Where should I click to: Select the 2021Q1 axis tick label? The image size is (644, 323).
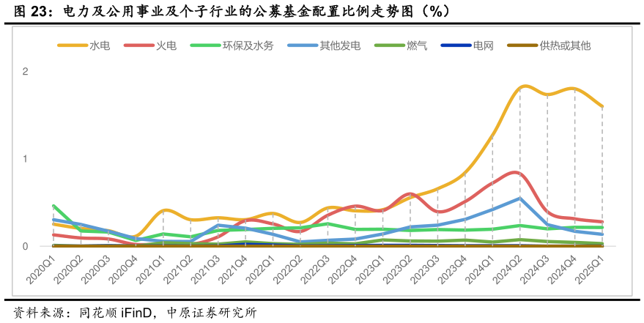151,269
